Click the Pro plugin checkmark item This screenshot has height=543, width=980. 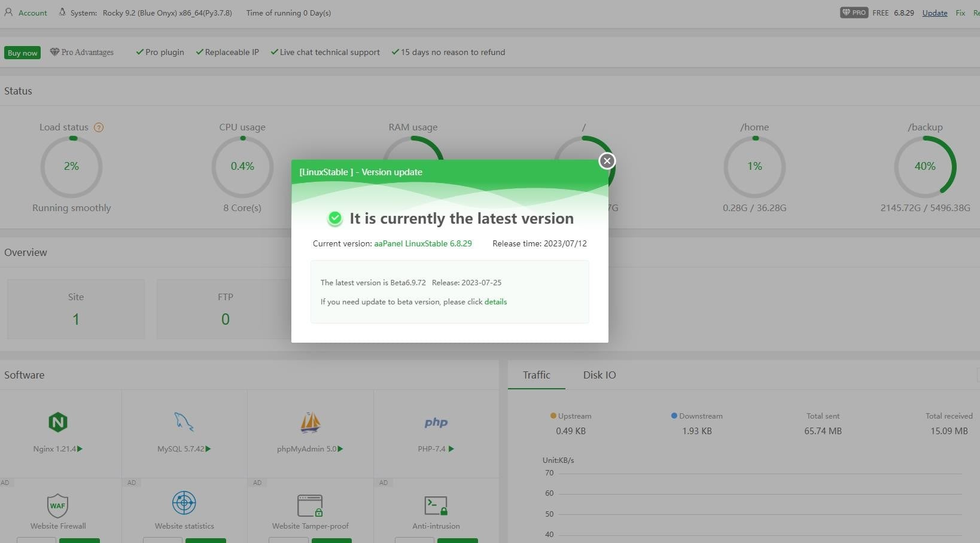pos(160,53)
